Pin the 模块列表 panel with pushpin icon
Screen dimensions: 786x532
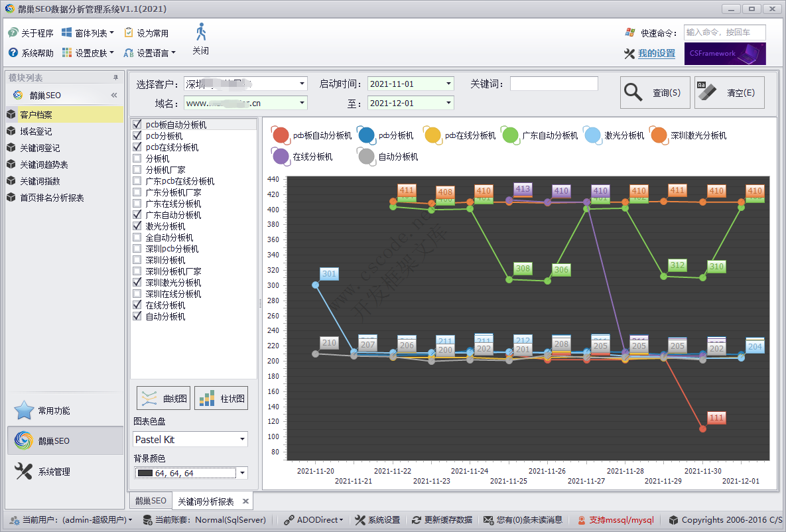coord(116,78)
